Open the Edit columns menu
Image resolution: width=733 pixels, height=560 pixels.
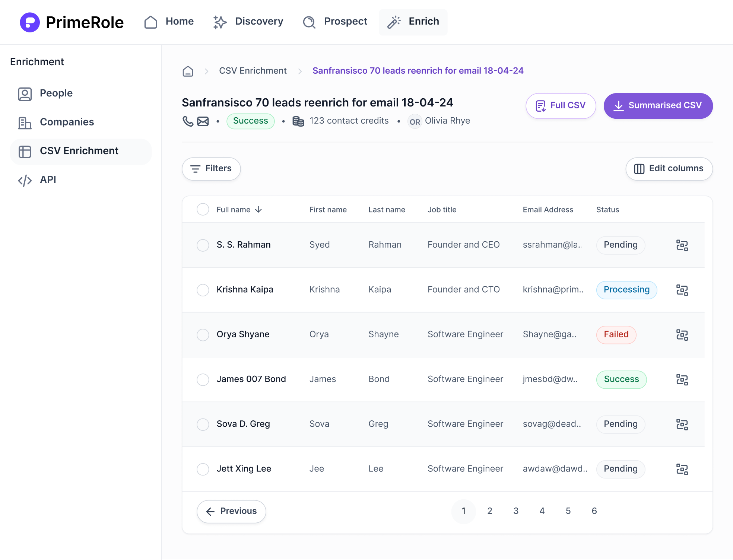click(669, 169)
